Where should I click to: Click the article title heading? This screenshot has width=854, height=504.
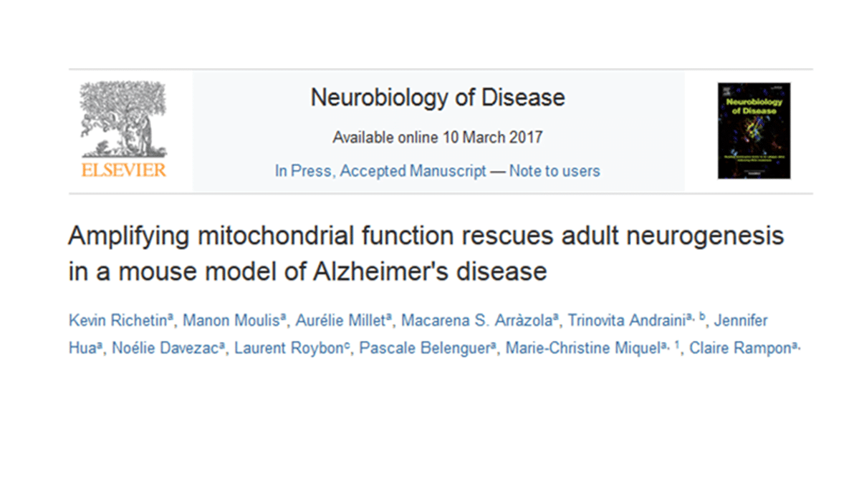pyautogui.click(x=426, y=253)
